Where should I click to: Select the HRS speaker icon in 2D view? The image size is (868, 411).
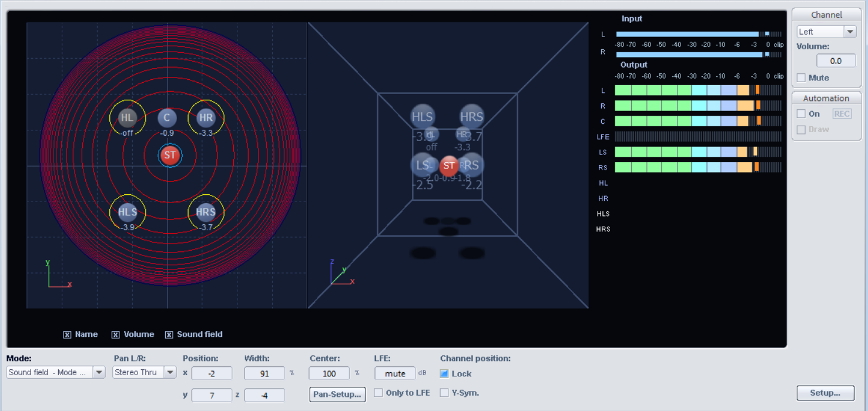(206, 213)
